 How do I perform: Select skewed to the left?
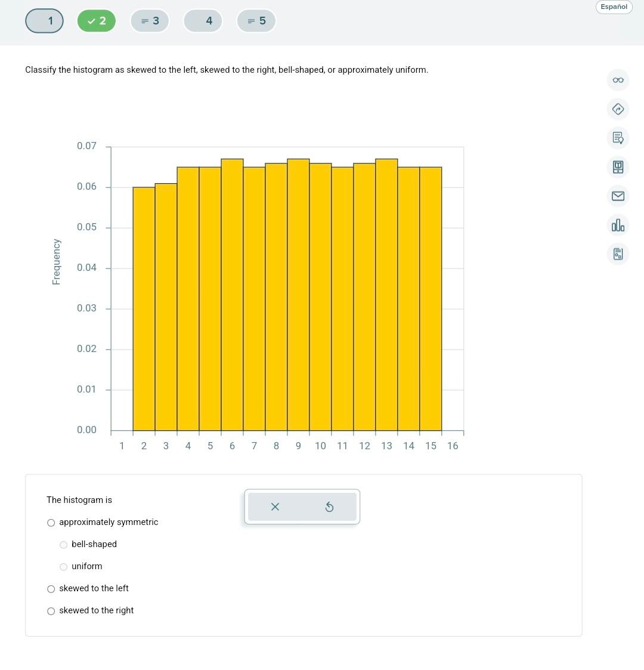click(x=51, y=589)
